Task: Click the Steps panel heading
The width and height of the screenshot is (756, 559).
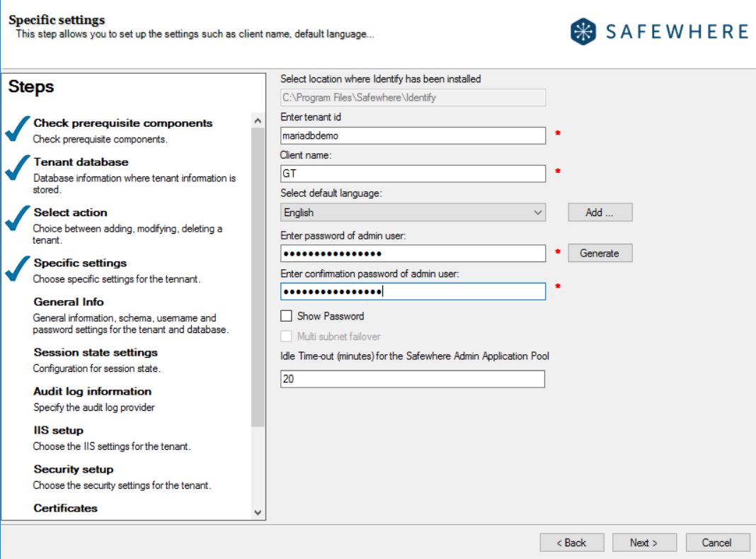Action: (31, 87)
